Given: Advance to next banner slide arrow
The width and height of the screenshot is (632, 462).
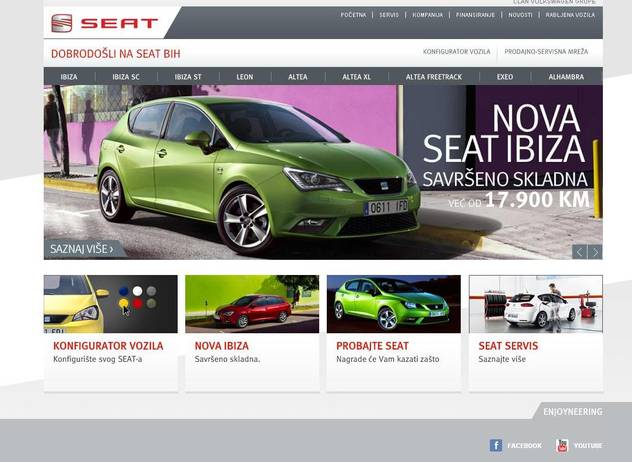Looking at the screenshot, I should 595,252.
